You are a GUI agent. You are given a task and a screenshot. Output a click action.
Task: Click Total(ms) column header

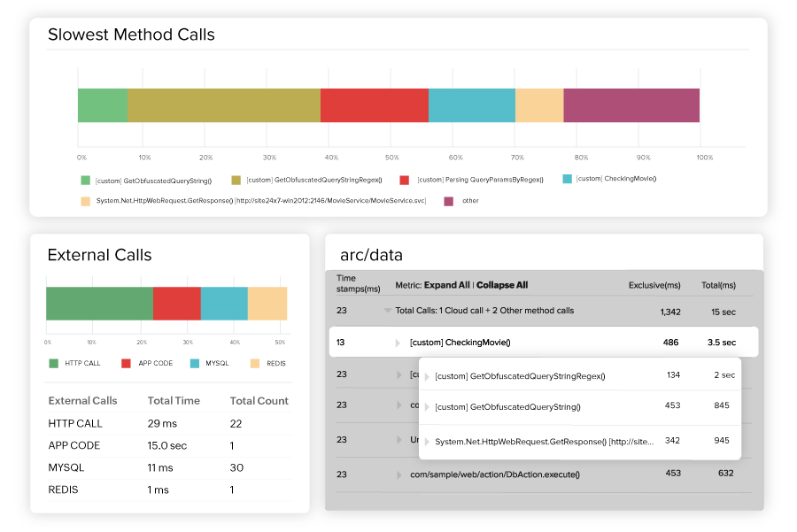tap(718, 285)
